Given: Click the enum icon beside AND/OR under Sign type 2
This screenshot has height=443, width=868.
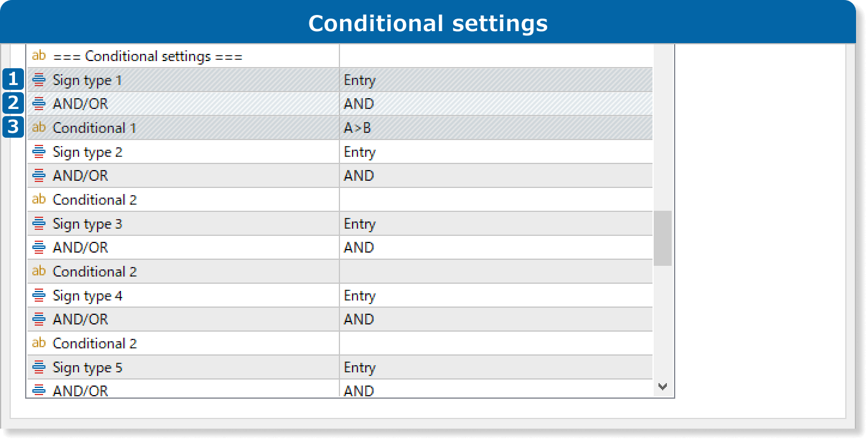Looking at the screenshot, I should (39, 175).
